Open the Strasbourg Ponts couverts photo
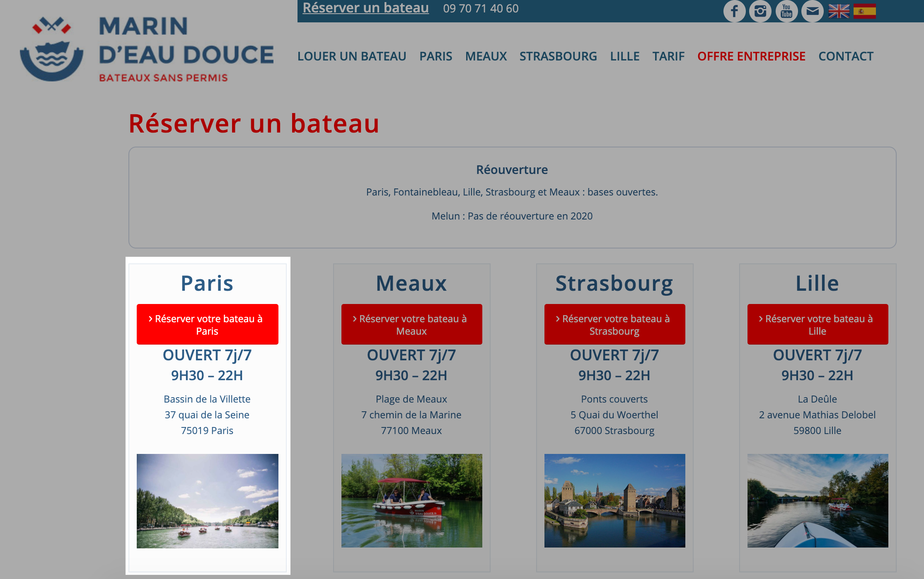 pyautogui.click(x=615, y=501)
